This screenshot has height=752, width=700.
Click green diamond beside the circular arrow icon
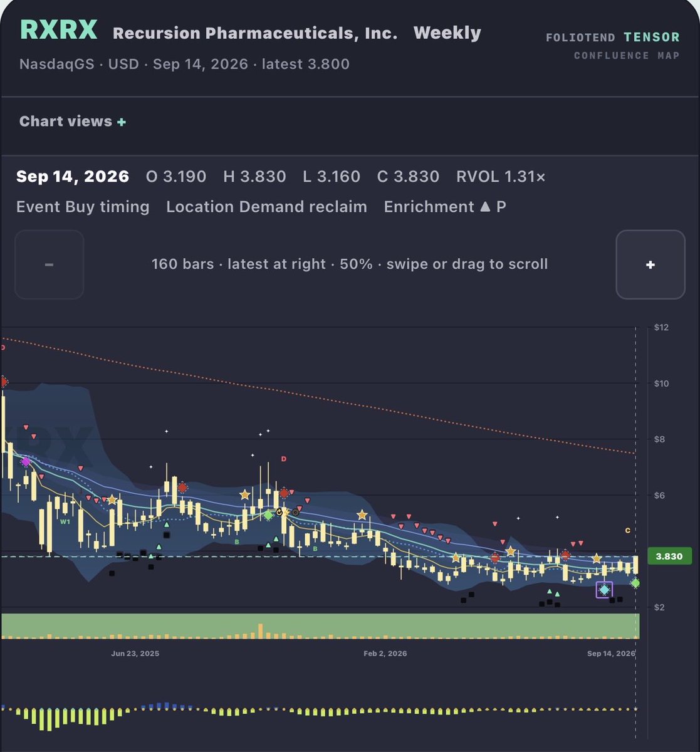[x=268, y=515]
